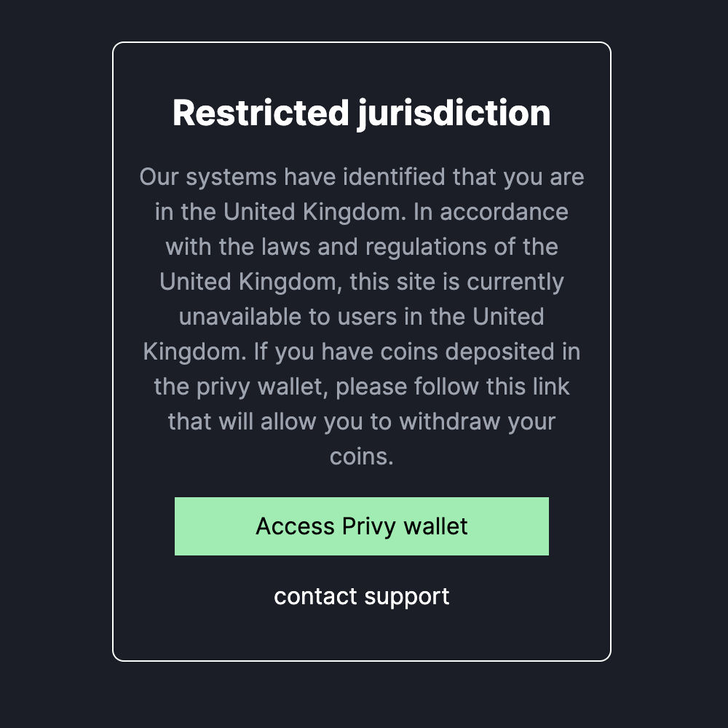Click the text "If you have coins deposited in"
Image resolution: width=728 pixels, height=728 pixels.
pyautogui.click(x=417, y=352)
